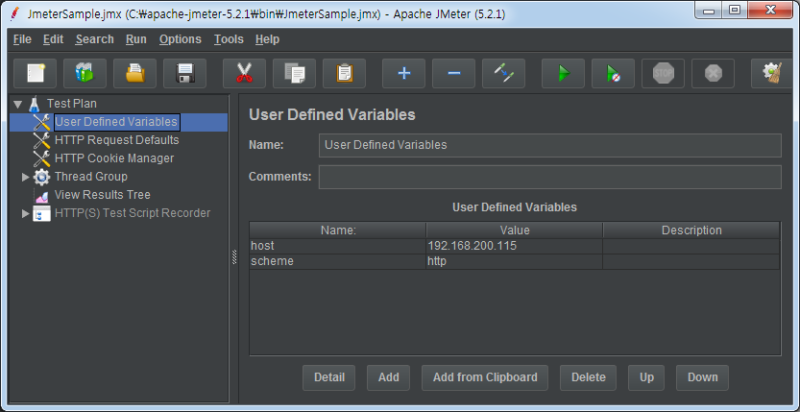Click the Delete button

[x=588, y=378]
